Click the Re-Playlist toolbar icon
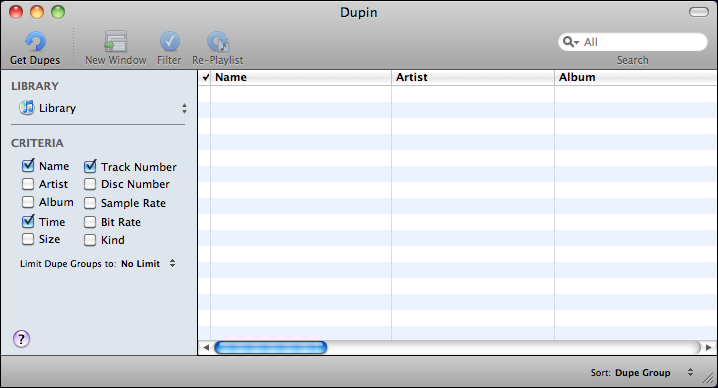The height and width of the screenshot is (388, 718). click(x=218, y=42)
